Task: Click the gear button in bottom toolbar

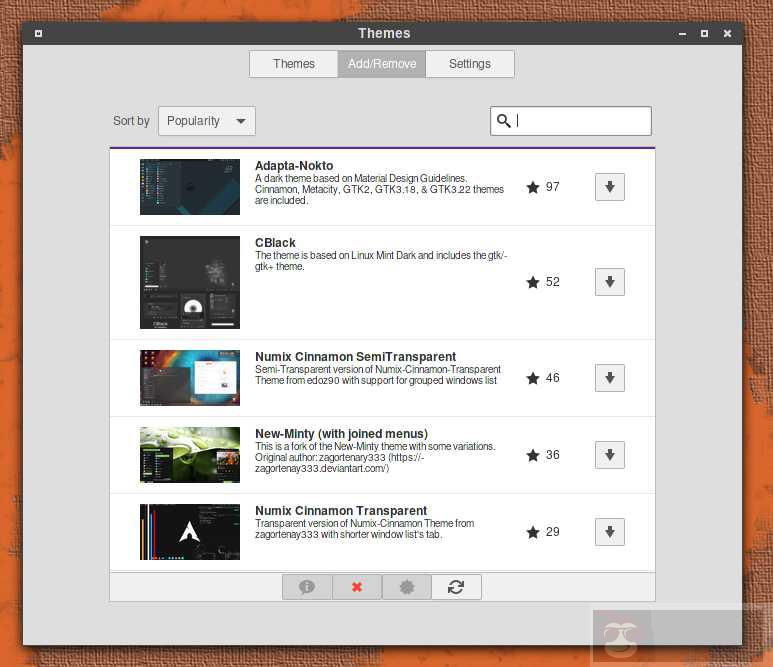Action: [407, 587]
